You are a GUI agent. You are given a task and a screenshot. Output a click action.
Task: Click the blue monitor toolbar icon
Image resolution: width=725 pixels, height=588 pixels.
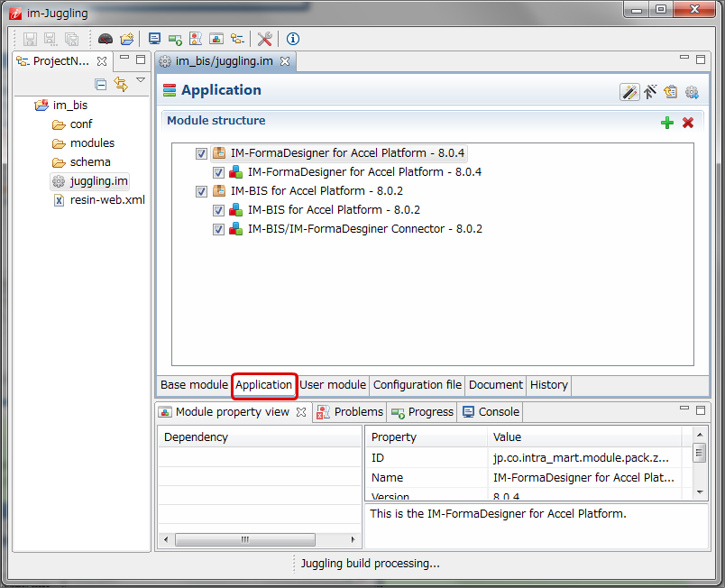(154, 39)
